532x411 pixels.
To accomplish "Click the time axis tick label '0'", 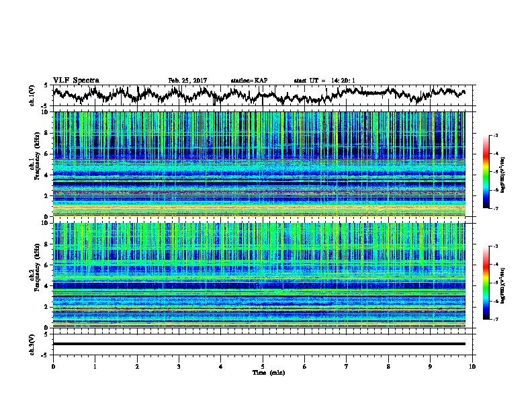I will click(x=53, y=366).
